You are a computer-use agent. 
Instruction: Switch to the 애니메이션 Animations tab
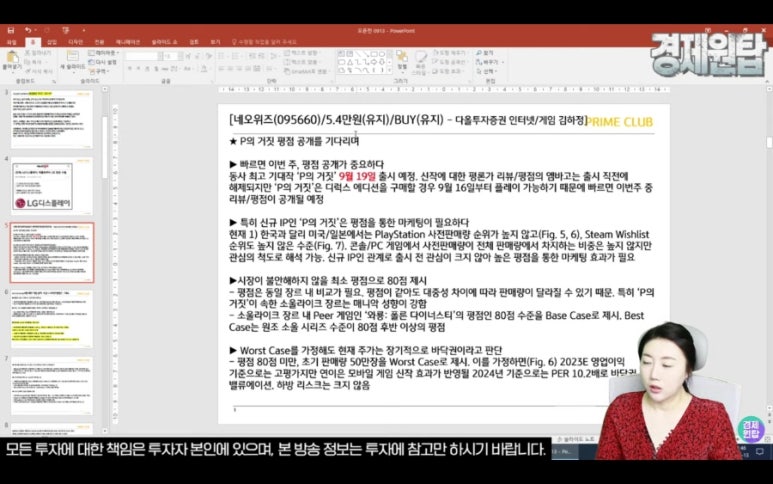click(128, 42)
